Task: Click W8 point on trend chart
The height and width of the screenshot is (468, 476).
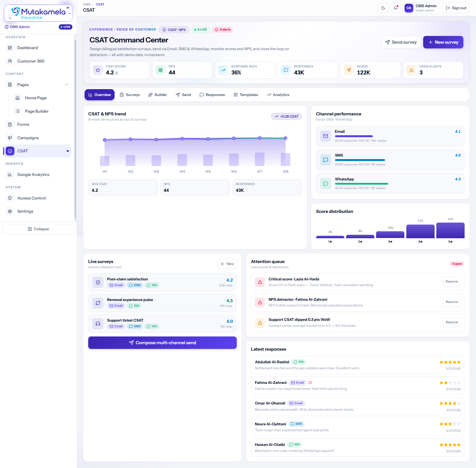Action: click(285, 138)
